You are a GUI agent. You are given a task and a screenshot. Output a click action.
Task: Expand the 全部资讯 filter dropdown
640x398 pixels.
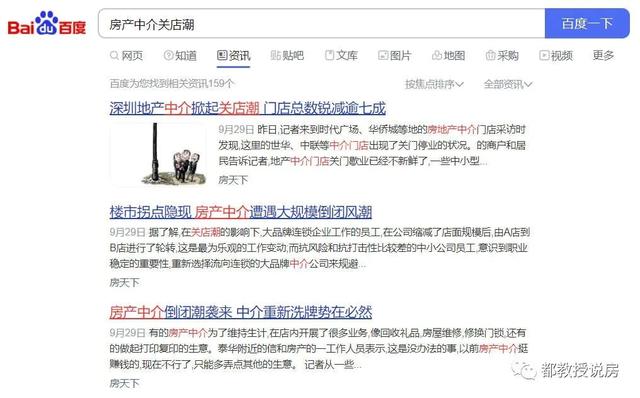[x=508, y=84]
